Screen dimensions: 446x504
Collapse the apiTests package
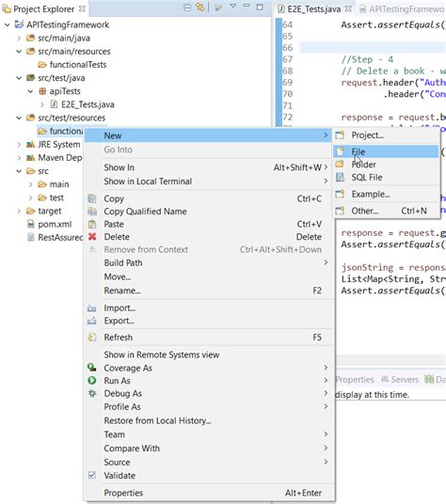click(30, 91)
